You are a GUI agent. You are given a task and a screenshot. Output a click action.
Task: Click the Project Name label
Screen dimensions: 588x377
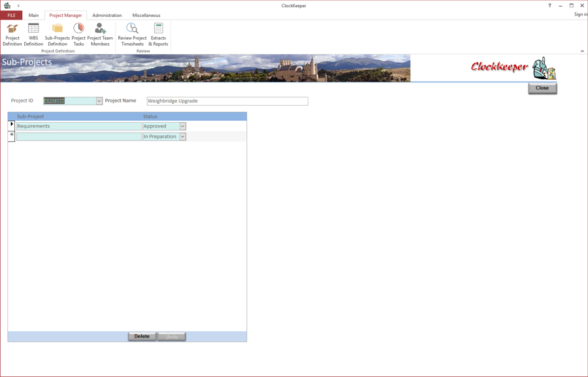point(120,101)
